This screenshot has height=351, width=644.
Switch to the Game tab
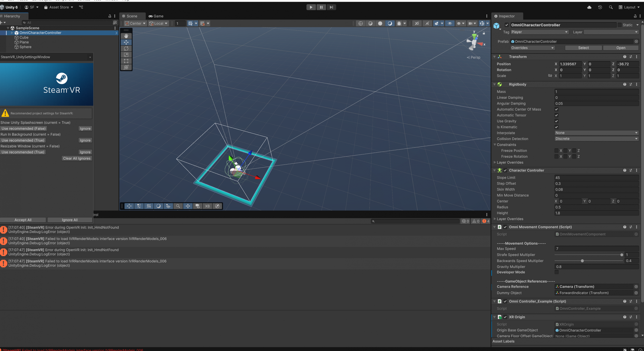(x=156, y=16)
